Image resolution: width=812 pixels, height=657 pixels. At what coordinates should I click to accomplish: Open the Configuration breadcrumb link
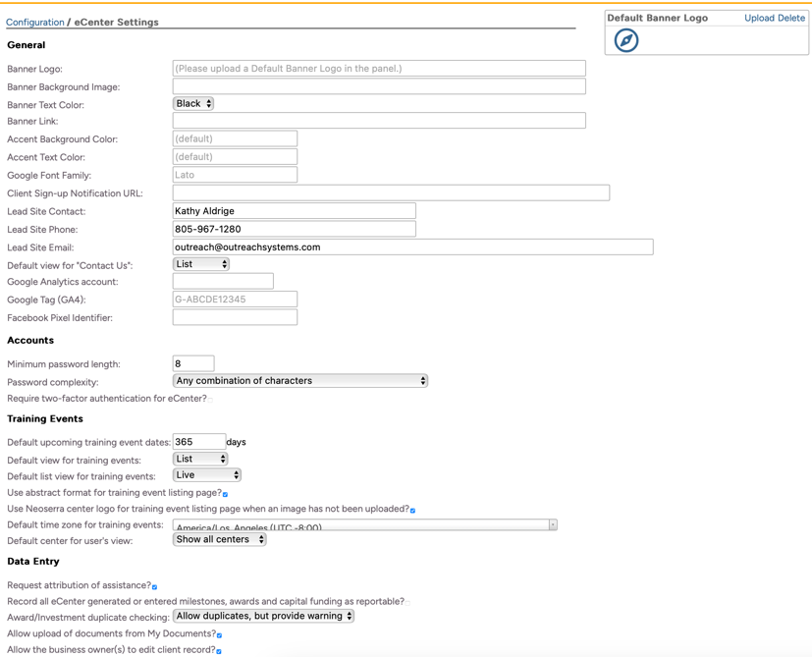pos(35,22)
